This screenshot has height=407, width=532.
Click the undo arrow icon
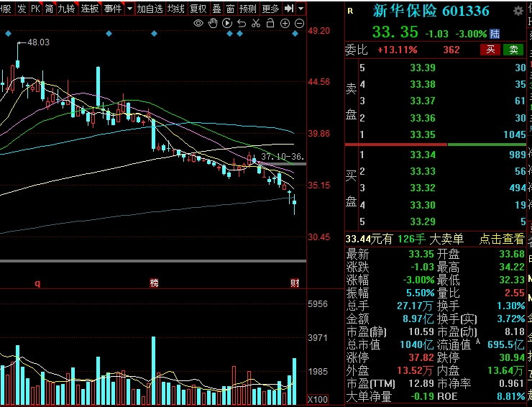242,23
